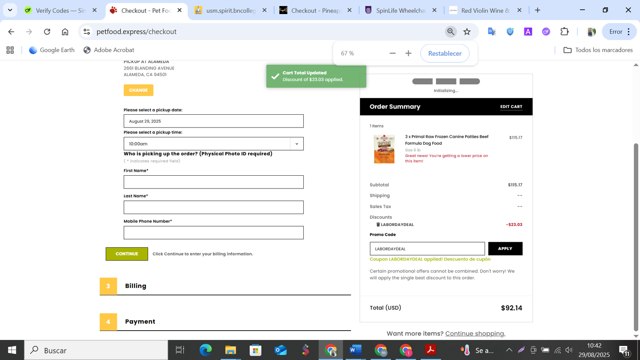
Task: Open Outlook from the taskbar
Action: click(x=280, y=350)
